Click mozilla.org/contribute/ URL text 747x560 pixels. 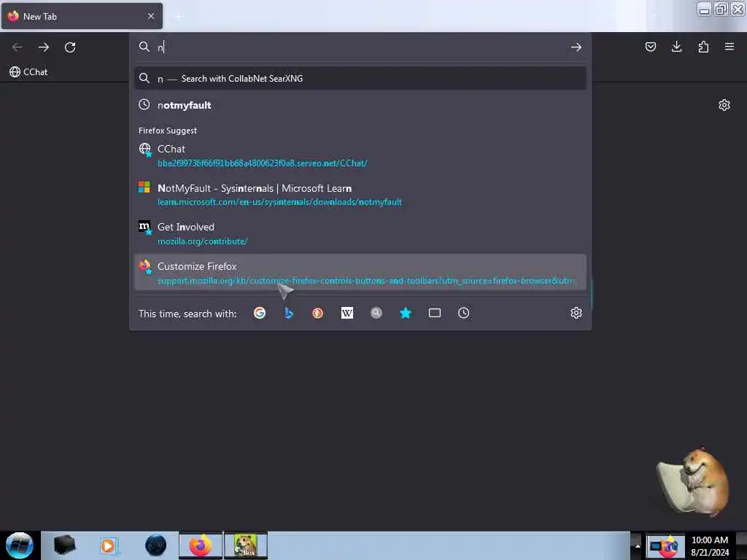pos(203,241)
